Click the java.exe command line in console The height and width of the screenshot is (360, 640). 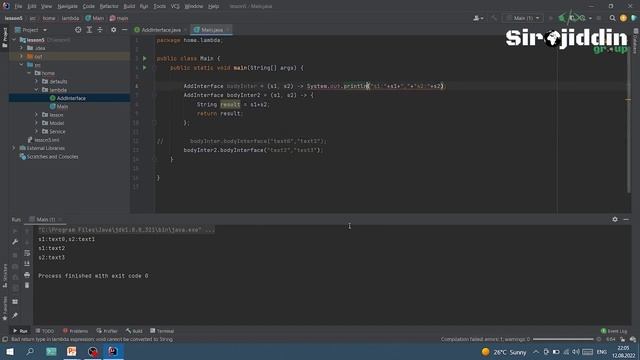pos(126,230)
